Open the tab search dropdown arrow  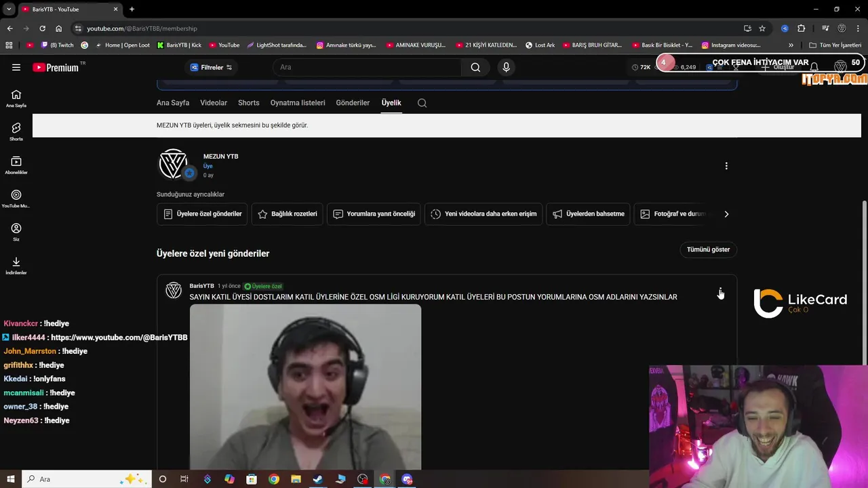point(9,9)
